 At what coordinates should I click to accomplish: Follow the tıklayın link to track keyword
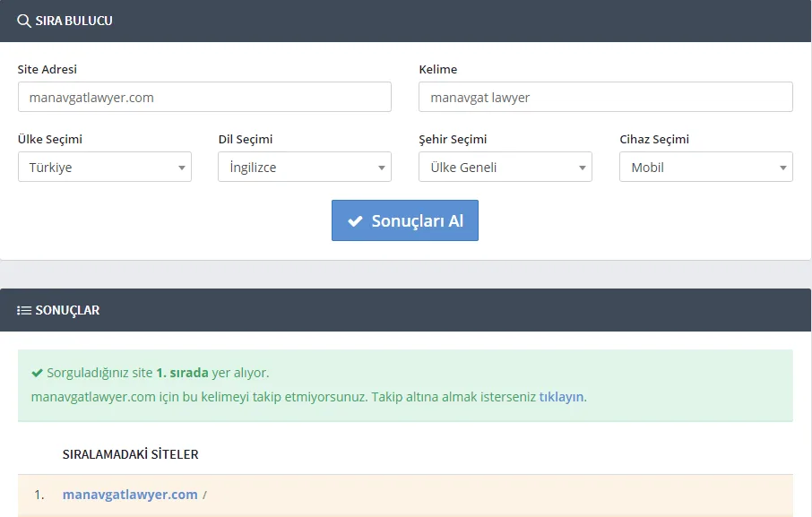click(x=561, y=397)
